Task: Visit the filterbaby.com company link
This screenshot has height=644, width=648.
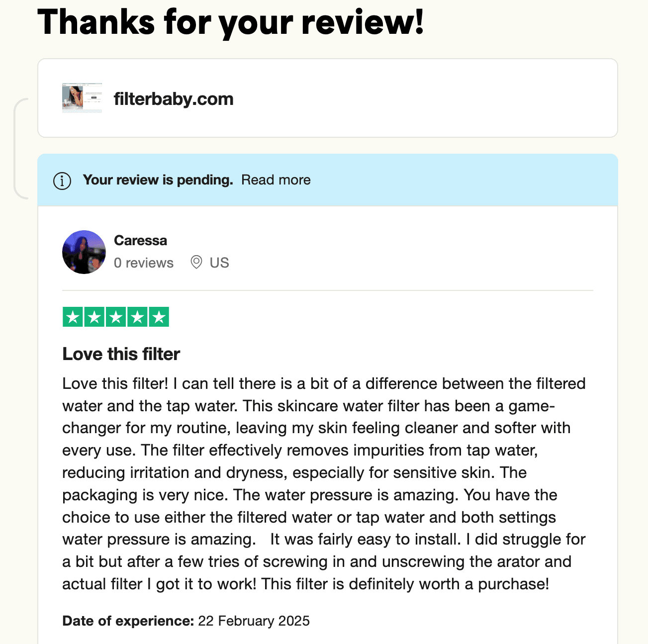Action: click(x=174, y=98)
